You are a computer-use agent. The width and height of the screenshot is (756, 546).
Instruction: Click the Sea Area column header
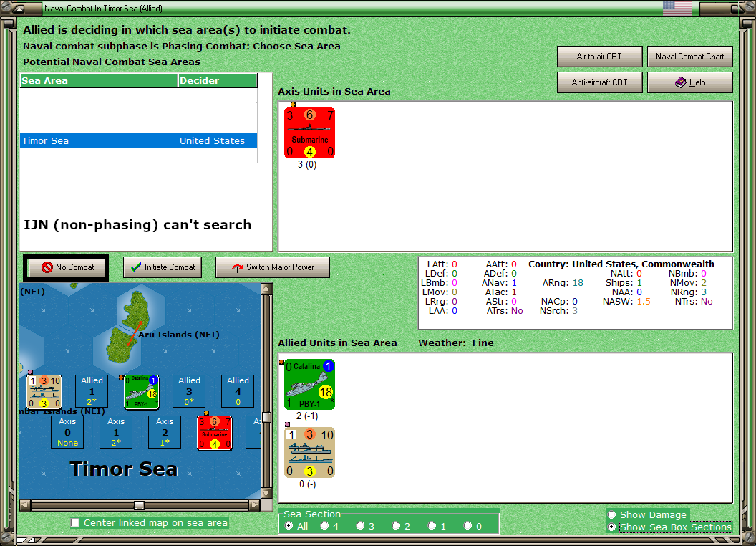point(99,81)
